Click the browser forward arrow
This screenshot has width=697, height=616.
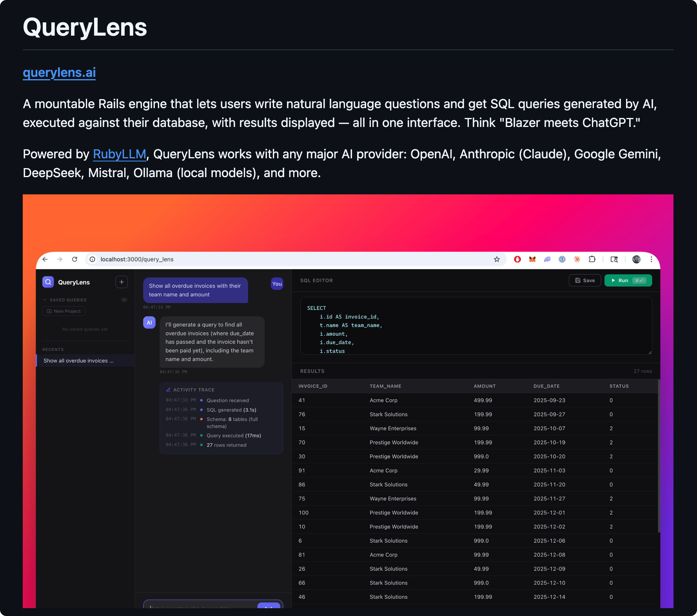(60, 259)
